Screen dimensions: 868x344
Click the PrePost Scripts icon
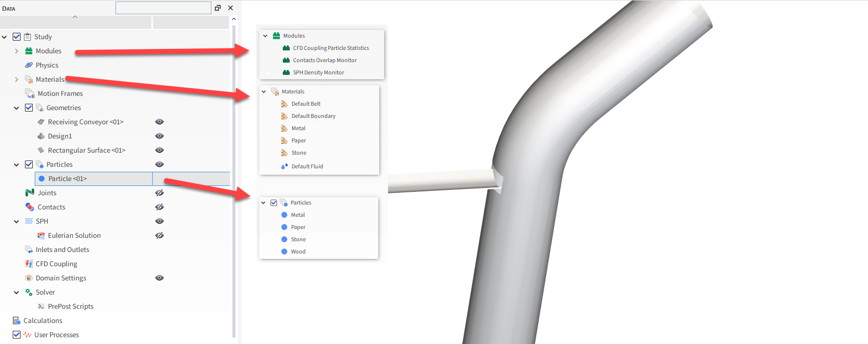pyautogui.click(x=41, y=306)
